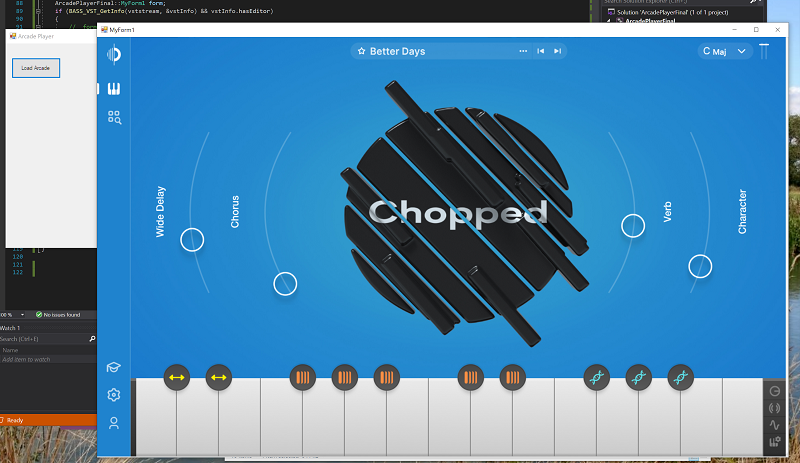
Task: Open the graduation cap learn icon
Action: tap(114, 368)
